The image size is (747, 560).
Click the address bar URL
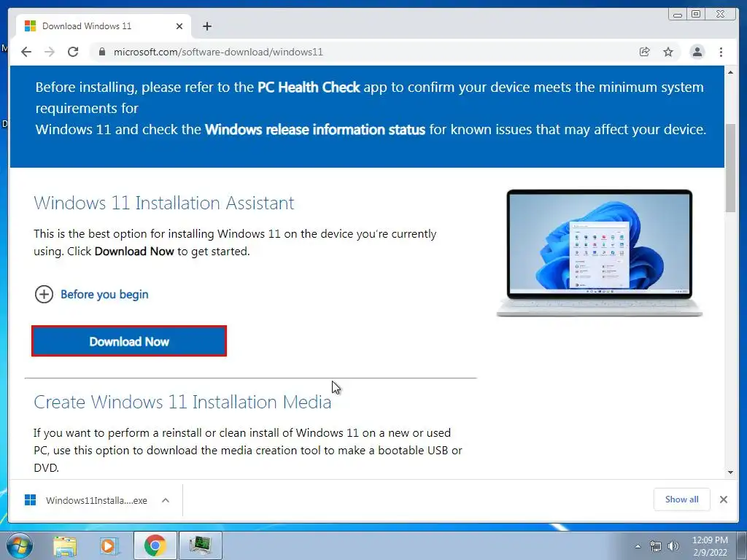click(218, 52)
